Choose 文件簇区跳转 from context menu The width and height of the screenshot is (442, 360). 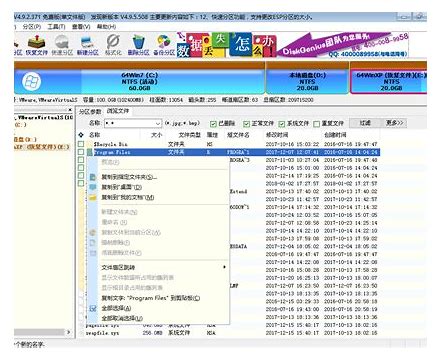coord(118,267)
